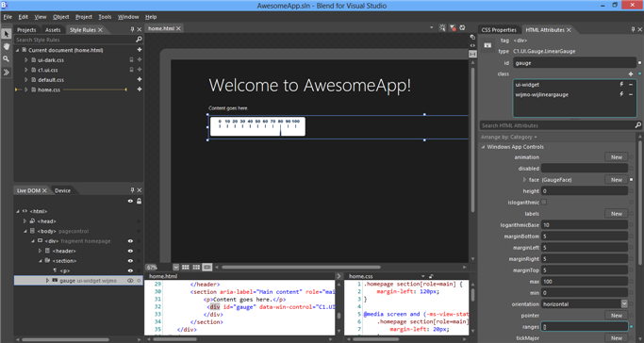Screen dimensions: 644x343
Task: Switch to split view icon beside design surface
Action: (x=472, y=37)
